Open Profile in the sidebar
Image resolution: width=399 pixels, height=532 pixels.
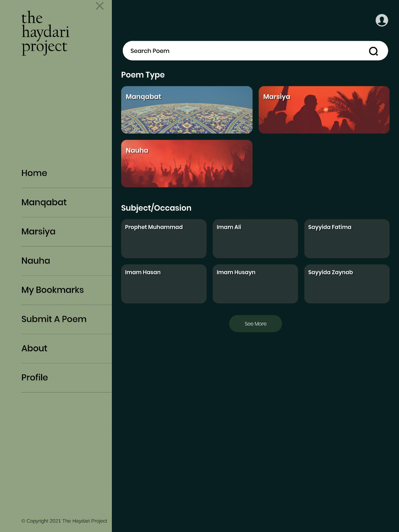tap(35, 377)
